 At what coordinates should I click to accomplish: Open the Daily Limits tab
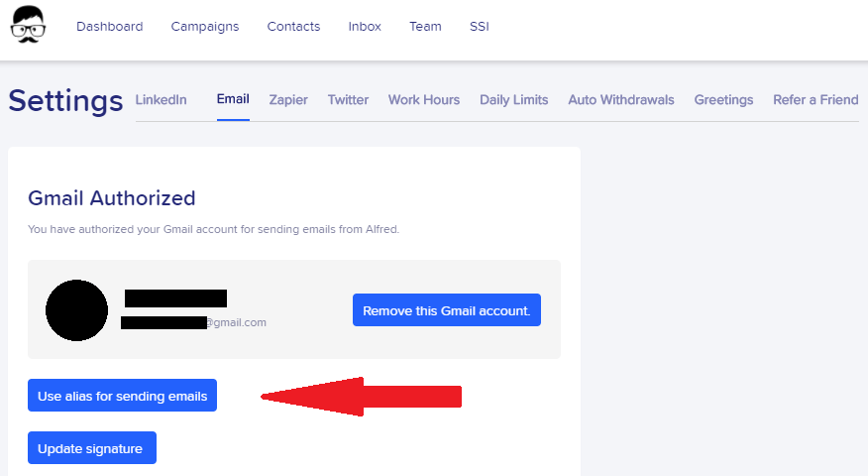click(x=513, y=100)
